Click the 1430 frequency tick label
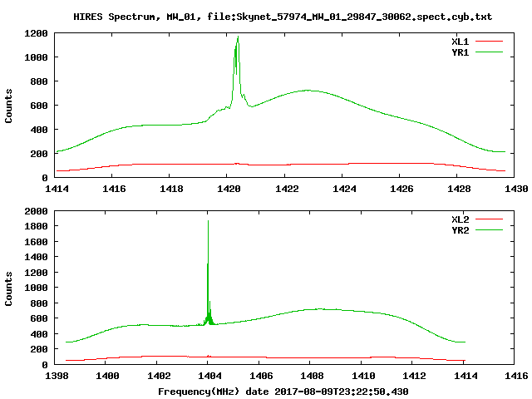Viewport: 532px width, 399px height. [516, 189]
